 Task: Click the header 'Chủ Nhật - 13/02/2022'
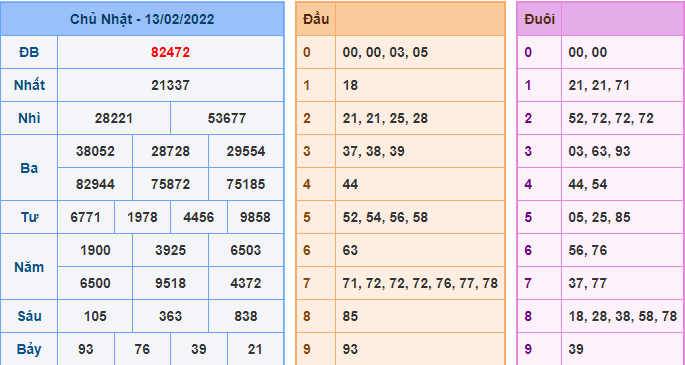tap(142, 19)
